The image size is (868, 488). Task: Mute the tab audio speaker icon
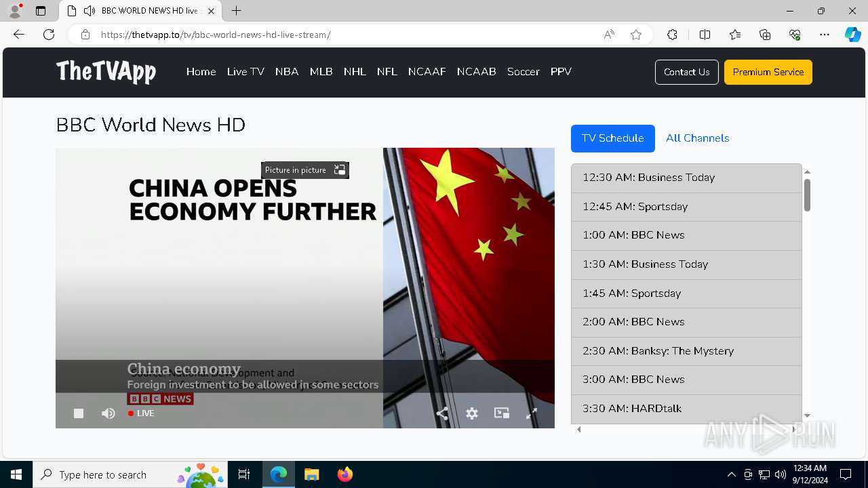89,11
